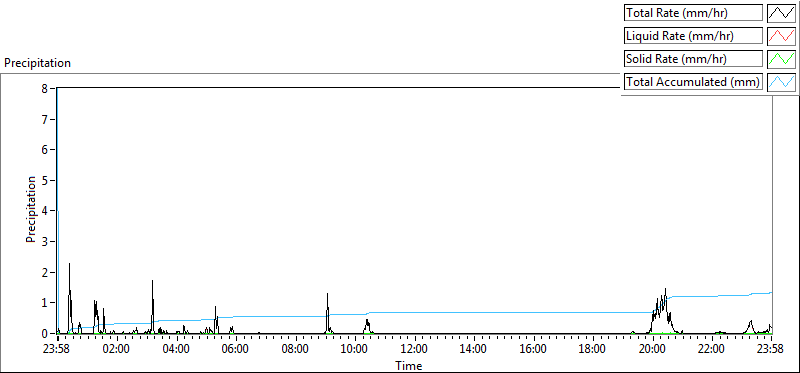This screenshot has width=800, height=373.
Task: Click the 1 value on the y-axis
Action: tap(44, 303)
